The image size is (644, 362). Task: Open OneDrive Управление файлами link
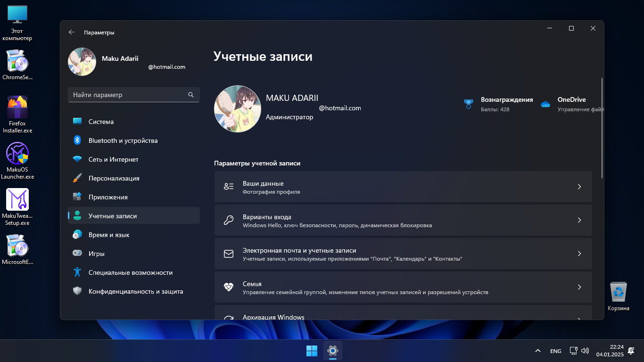coord(572,104)
